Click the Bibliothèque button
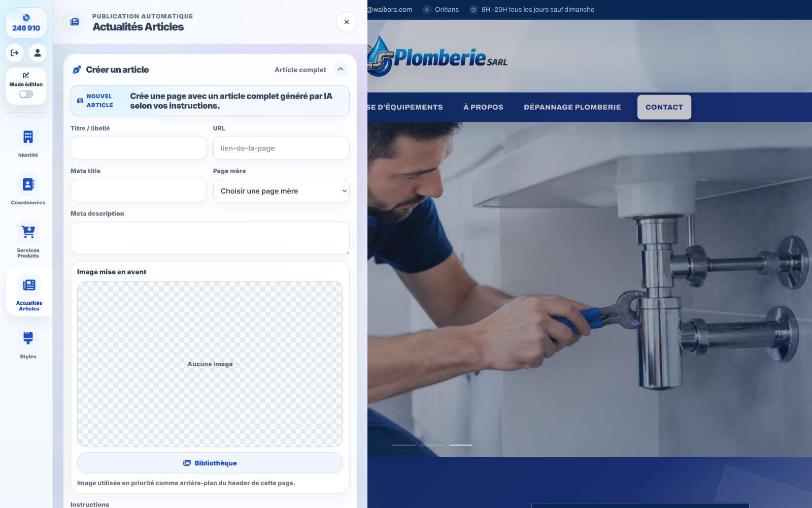812x508 pixels. coord(210,463)
